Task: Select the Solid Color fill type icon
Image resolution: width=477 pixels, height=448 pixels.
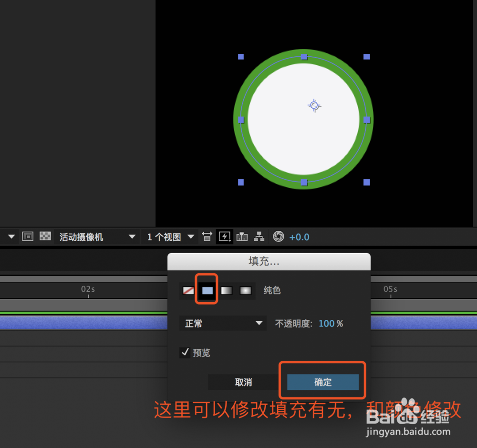Action: pyautogui.click(x=207, y=291)
